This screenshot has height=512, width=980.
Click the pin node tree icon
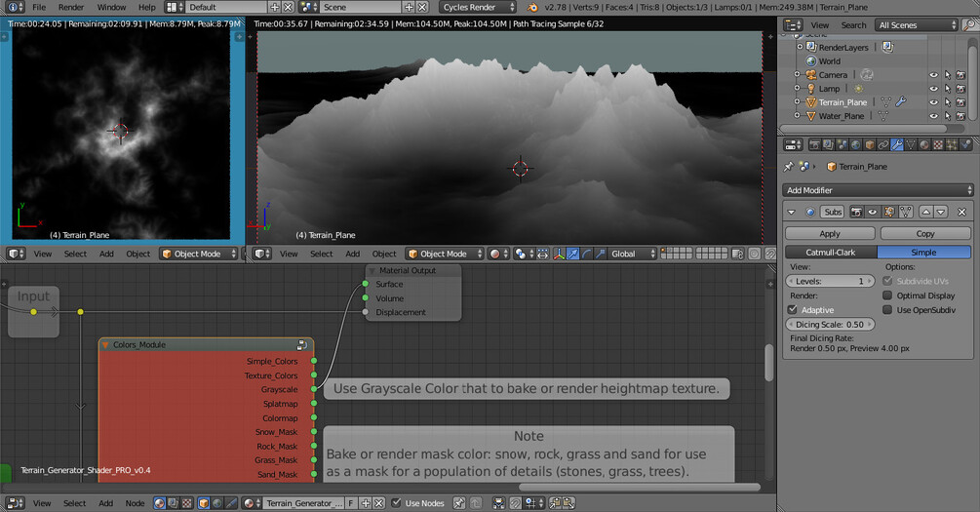tap(458, 503)
